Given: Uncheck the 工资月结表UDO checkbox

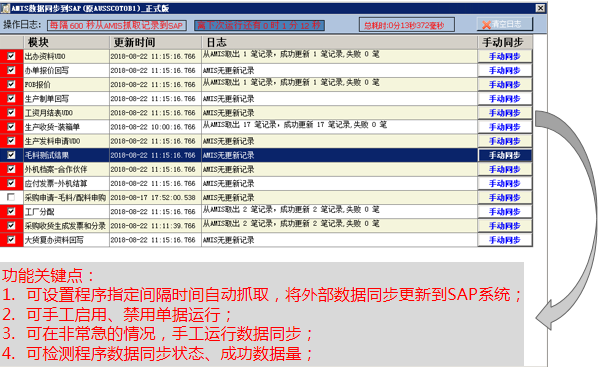Looking at the screenshot, I should click(11, 113).
